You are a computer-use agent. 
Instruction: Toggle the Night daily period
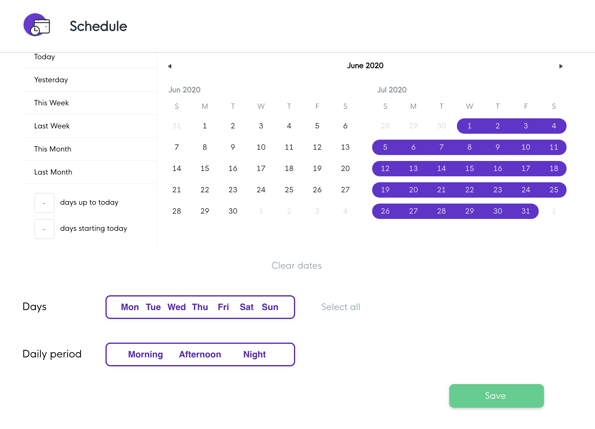tap(254, 354)
